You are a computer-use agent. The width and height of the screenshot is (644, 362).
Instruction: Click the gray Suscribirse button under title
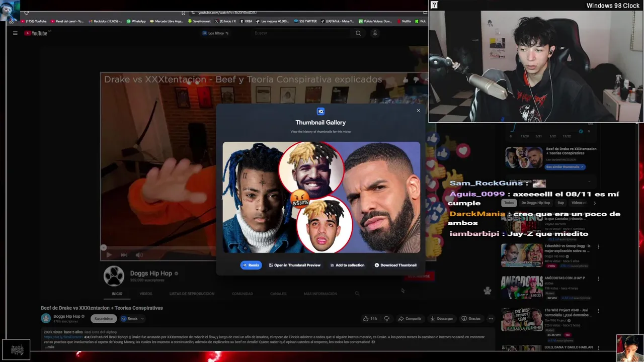pos(104,319)
